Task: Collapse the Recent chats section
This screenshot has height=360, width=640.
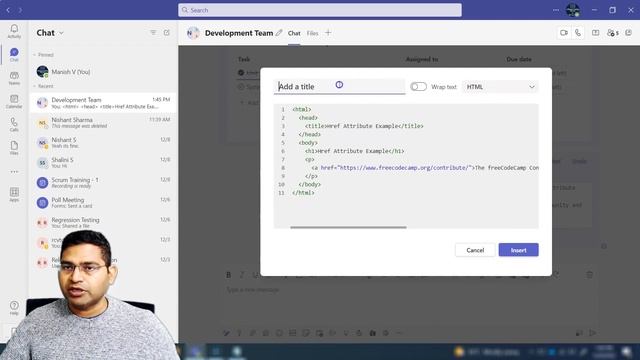Action: click(43, 86)
